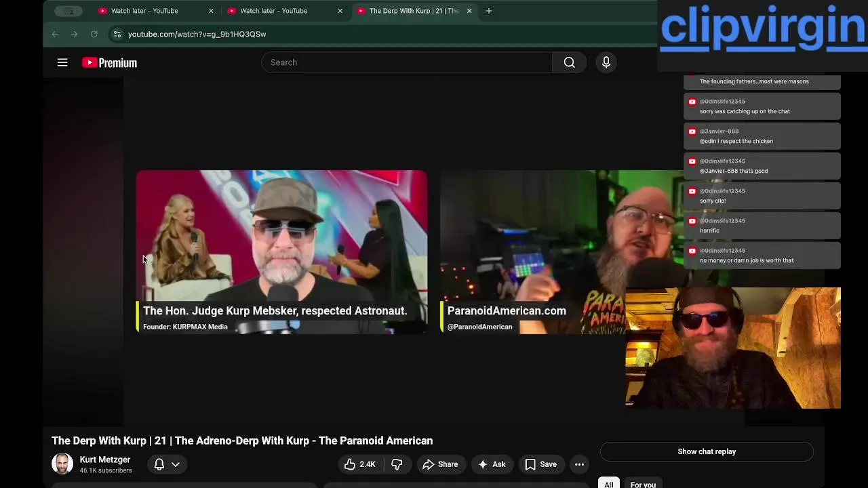Start voice search with the microphone
The image size is (868, 488).
tap(606, 62)
